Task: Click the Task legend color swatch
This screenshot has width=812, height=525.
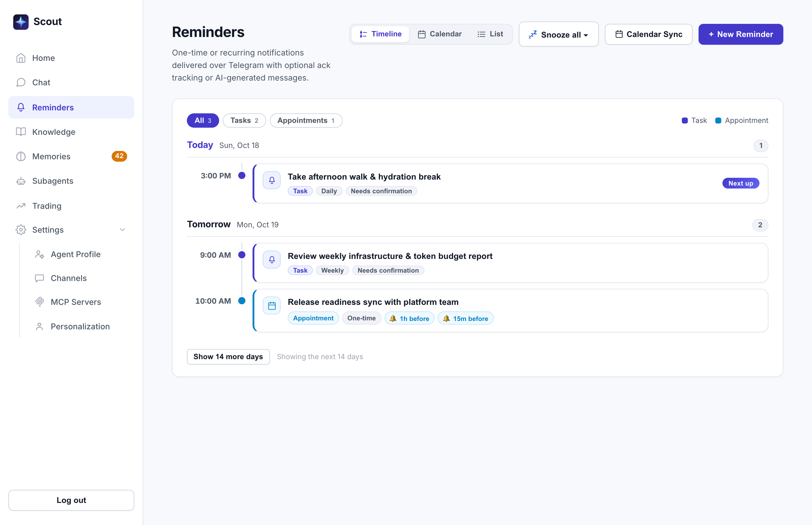Action: pyautogui.click(x=685, y=120)
